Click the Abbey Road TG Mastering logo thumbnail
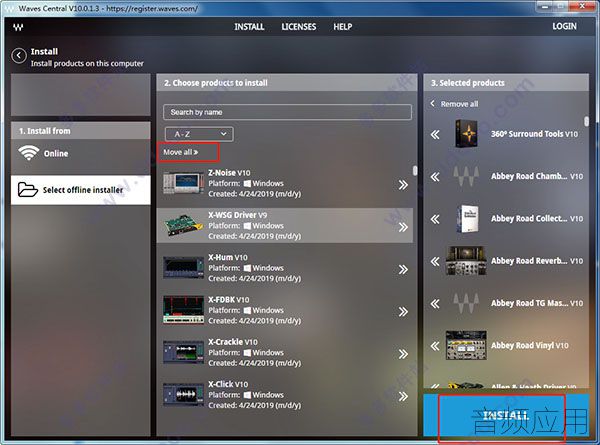This screenshot has width=600, height=445. (466, 303)
